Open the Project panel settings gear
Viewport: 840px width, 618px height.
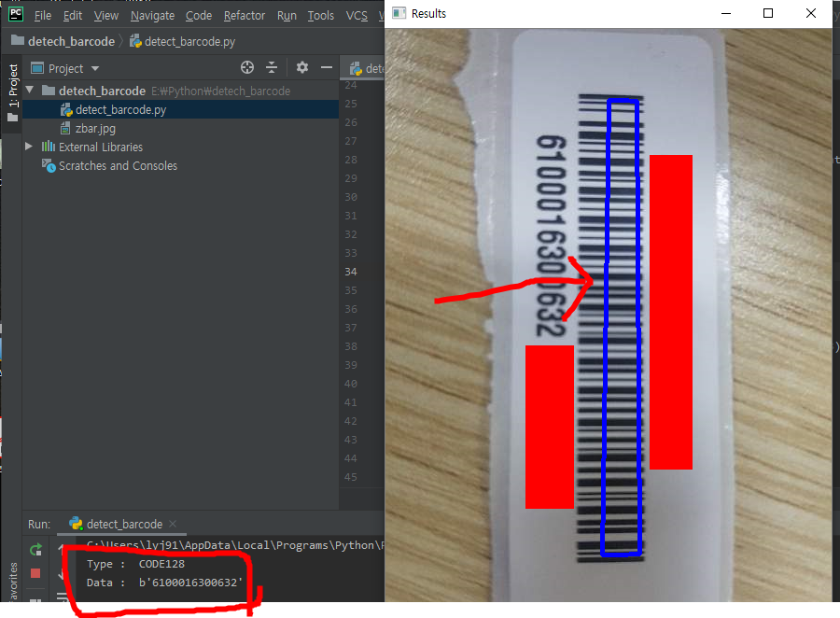click(x=301, y=67)
